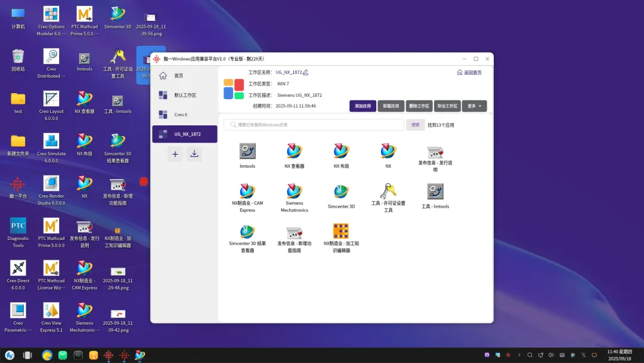644x363 pixels.
Task: Open 工具 - lmtools in the workspace grid
Action: pos(435,197)
